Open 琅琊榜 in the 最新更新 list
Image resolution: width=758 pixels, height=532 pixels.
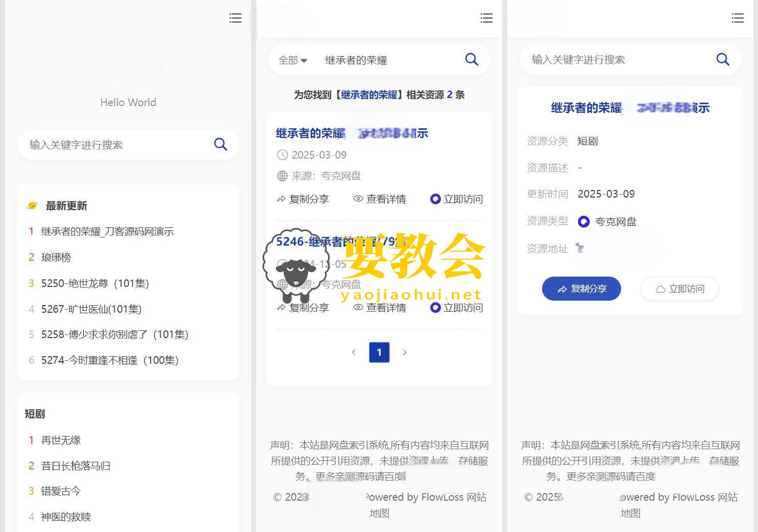pyautogui.click(x=56, y=258)
